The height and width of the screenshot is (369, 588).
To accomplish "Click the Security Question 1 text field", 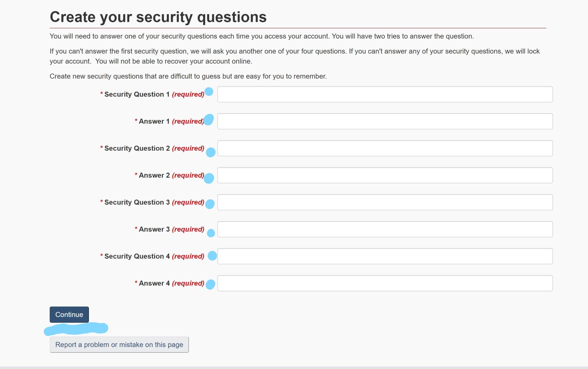I will coord(385,94).
